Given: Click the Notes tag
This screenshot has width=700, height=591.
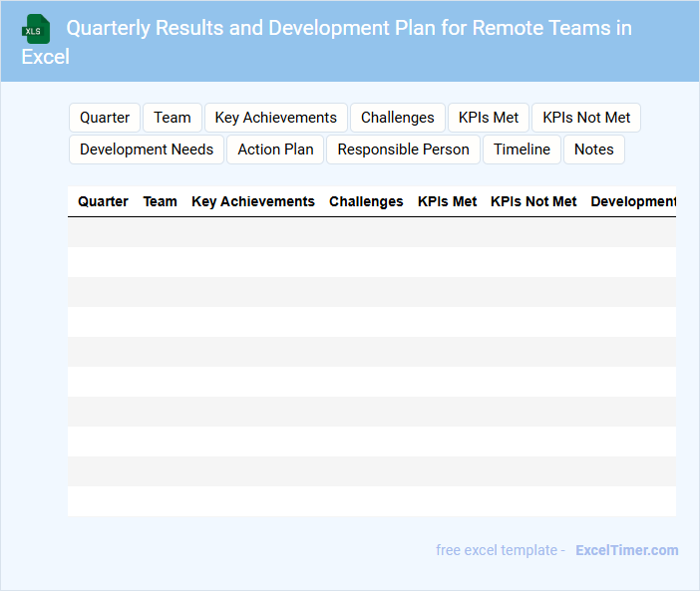Looking at the screenshot, I should 594,149.
